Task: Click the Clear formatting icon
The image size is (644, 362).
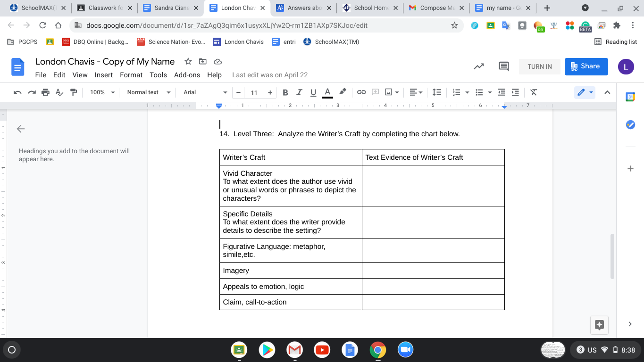Action: pos(534,92)
